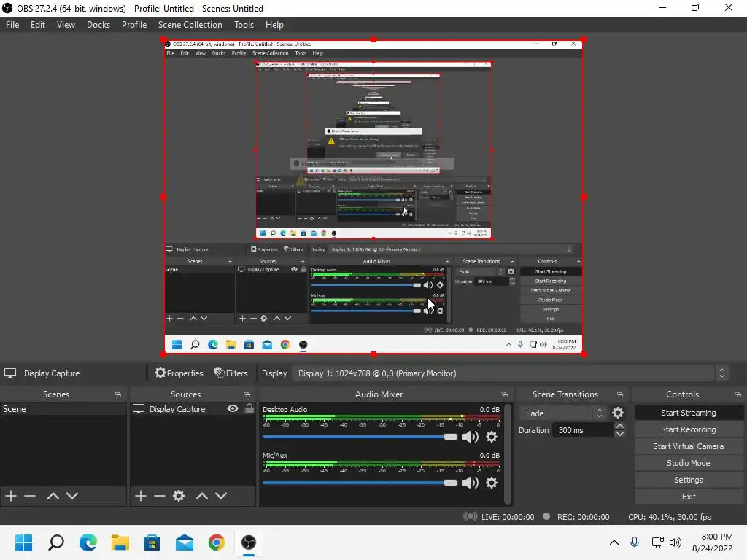Undock the Scenes panel
Image resolution: width=747 pixels, height=560 pixels.
click(x=117, y=394)
